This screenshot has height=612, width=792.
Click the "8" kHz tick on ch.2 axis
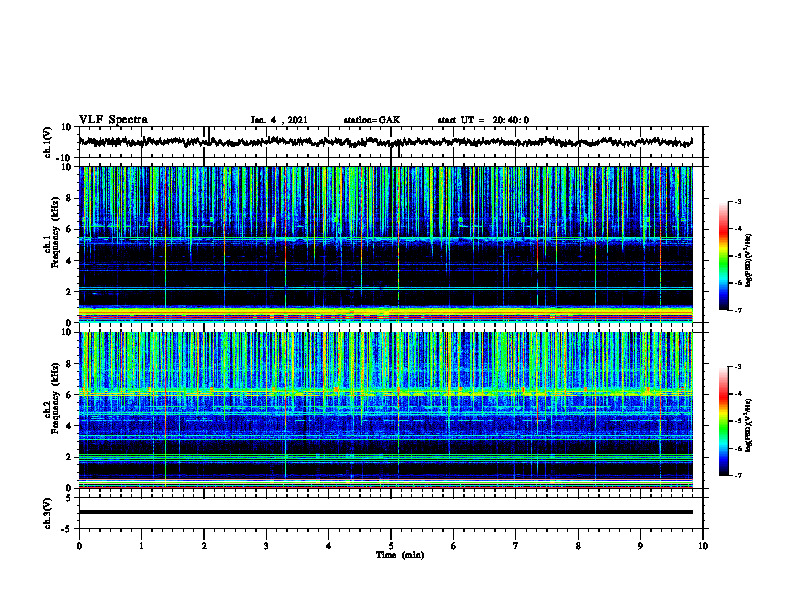[70, 364]
